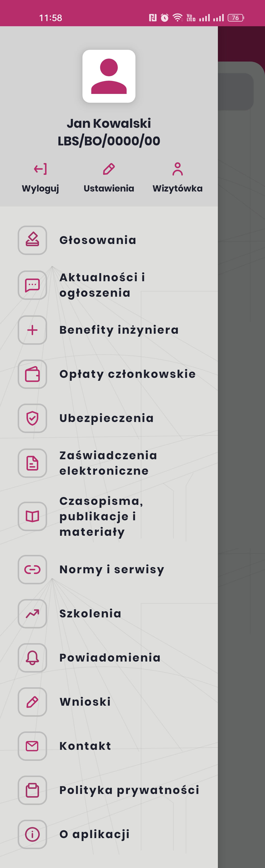This screenshot has height=868, width=265.
Task: Tap the open book icon for Czasopisma
Action: (32, 516)
